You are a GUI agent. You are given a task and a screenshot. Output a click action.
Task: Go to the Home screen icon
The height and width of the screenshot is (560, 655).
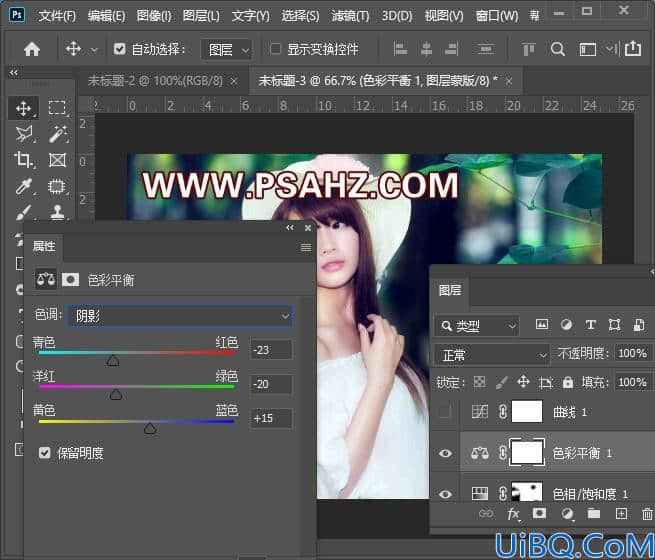tap(32, 49)
